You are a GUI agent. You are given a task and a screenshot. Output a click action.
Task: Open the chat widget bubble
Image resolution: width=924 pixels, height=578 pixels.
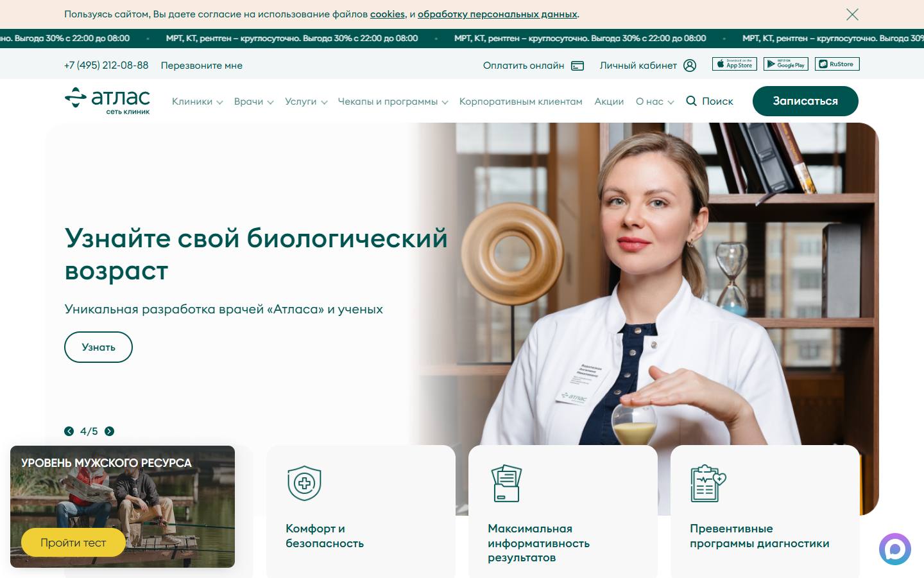895,549
